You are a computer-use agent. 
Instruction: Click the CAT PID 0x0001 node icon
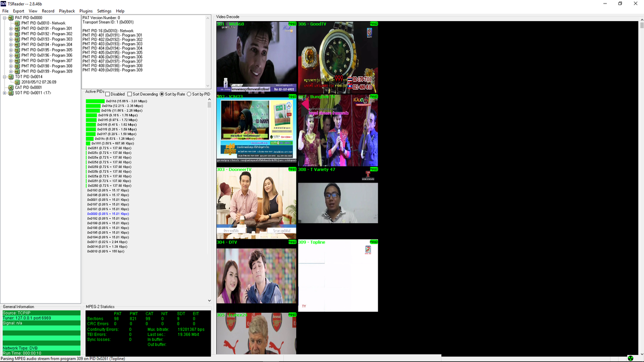pos(11,87)
